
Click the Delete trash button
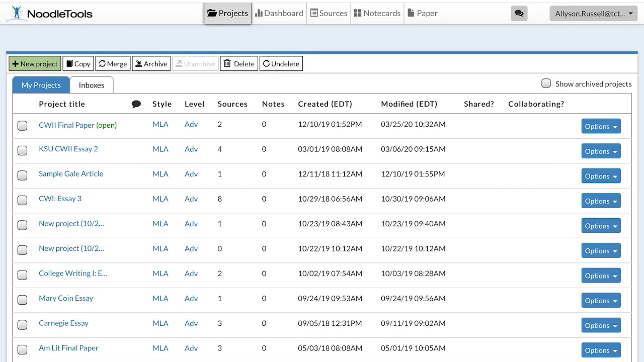[x=239, y=64]
